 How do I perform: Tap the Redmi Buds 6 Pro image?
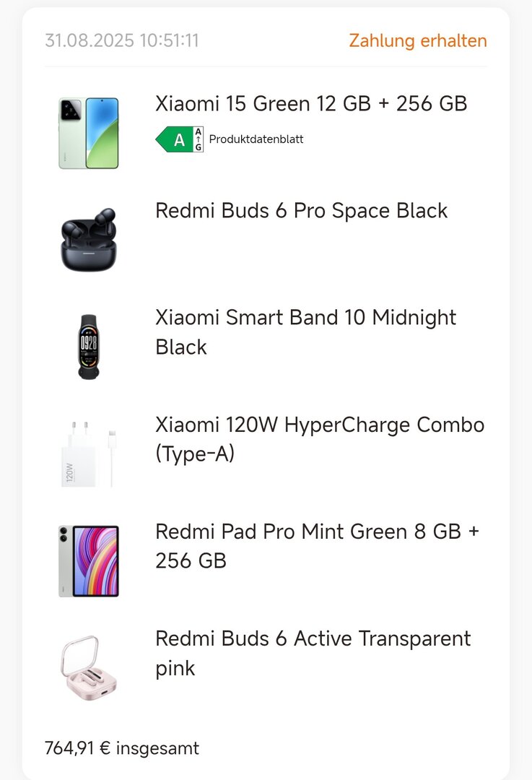pos(88,240)
